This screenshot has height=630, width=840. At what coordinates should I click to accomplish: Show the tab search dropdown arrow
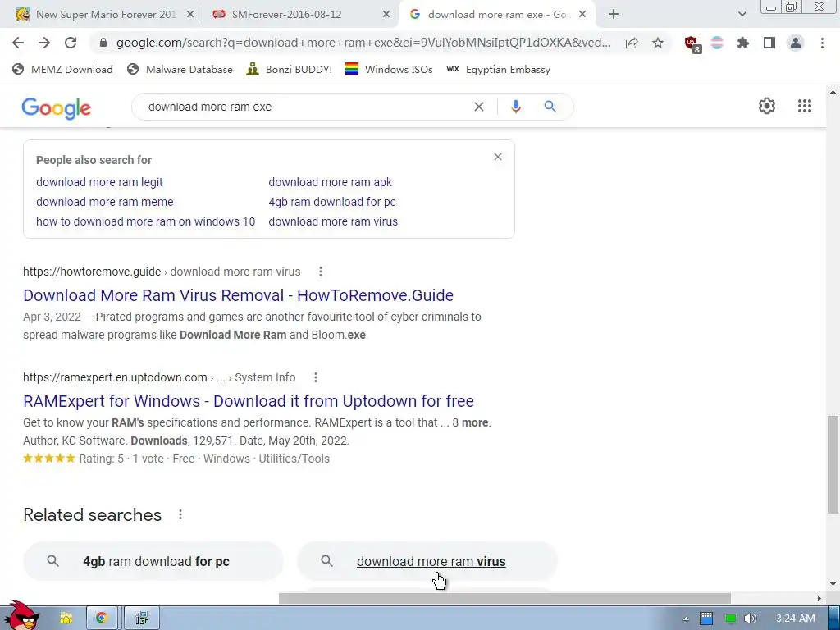click(x=742, y=15)
